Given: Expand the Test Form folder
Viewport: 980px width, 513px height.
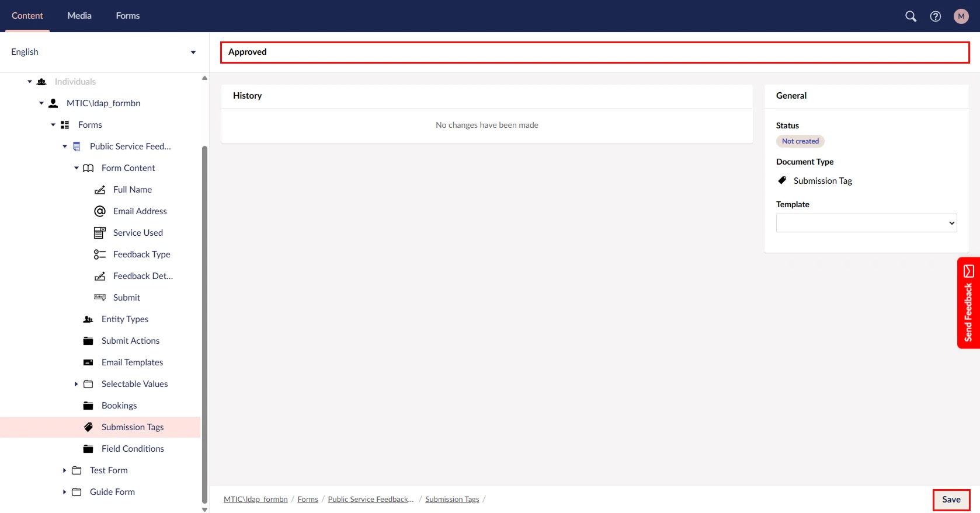Looking at the screenshot, I should [64, 470].
